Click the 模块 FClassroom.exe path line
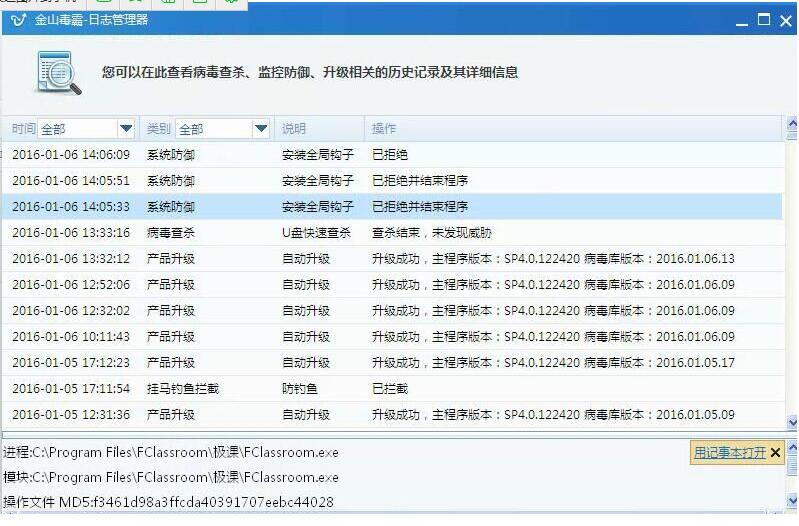The height and width of the screenshot is (526, 799). click(x=171, y=477)
